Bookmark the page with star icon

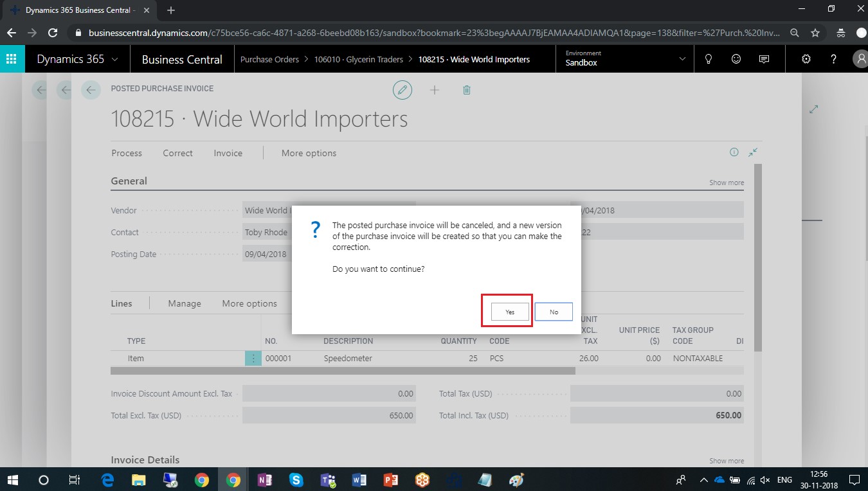(x=815, y=33)
